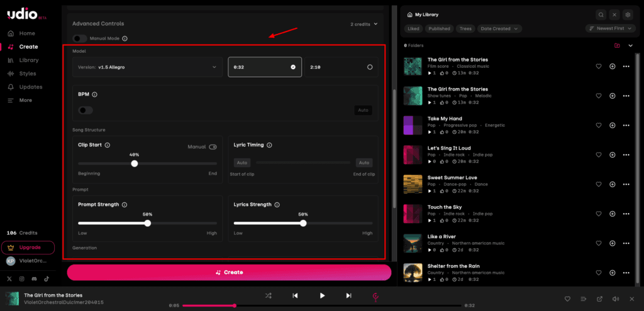Expand the Folders section chevron
Viewport: 644px width, 311px height.
pyautogui.click(x=631, y=45)
